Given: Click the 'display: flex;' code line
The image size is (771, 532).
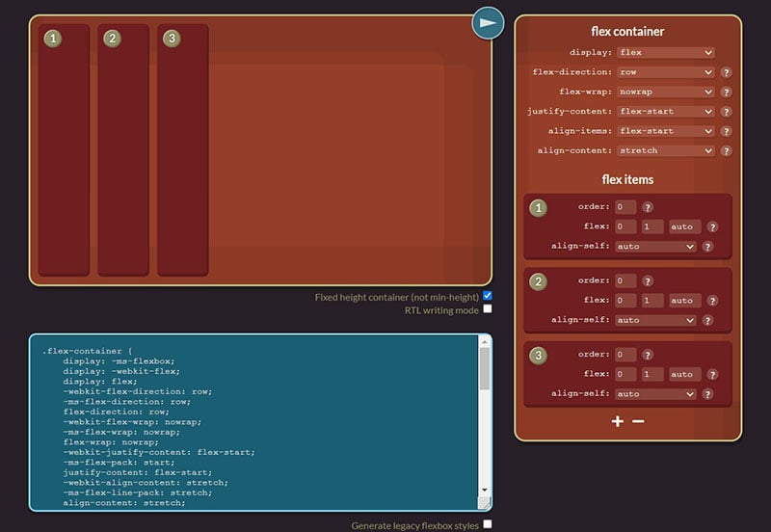Looking at the screenshot, I should pyautogui.click(x=100, y=382).
